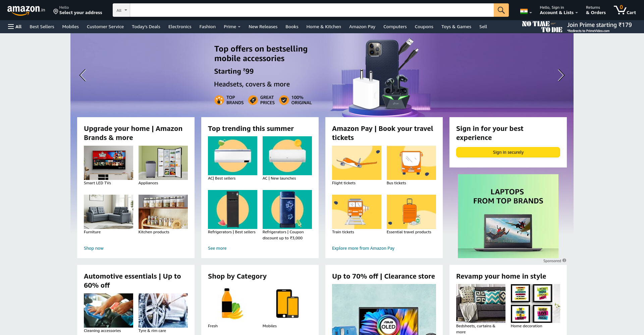This screenshot has height=335, width=644.
Task: Open Best Sellers in navigation bar
Action: 42,27
